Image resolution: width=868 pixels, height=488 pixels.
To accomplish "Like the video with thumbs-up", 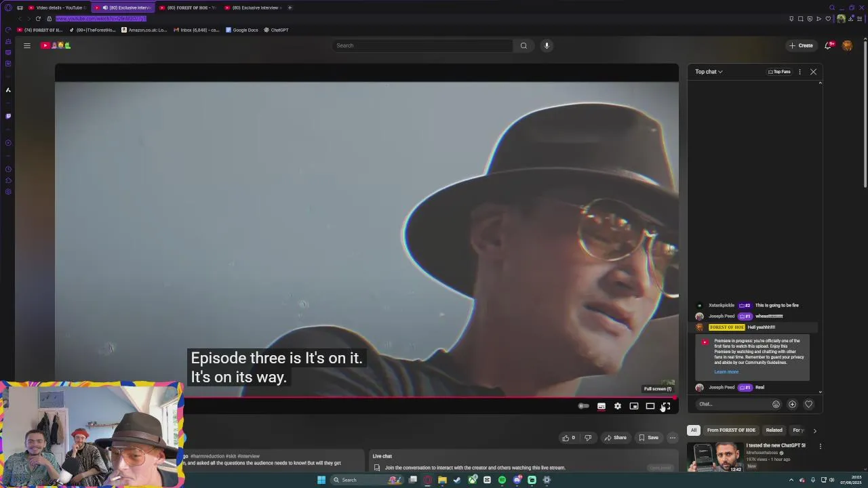I will pyautogui.click(x=568, y=438).
